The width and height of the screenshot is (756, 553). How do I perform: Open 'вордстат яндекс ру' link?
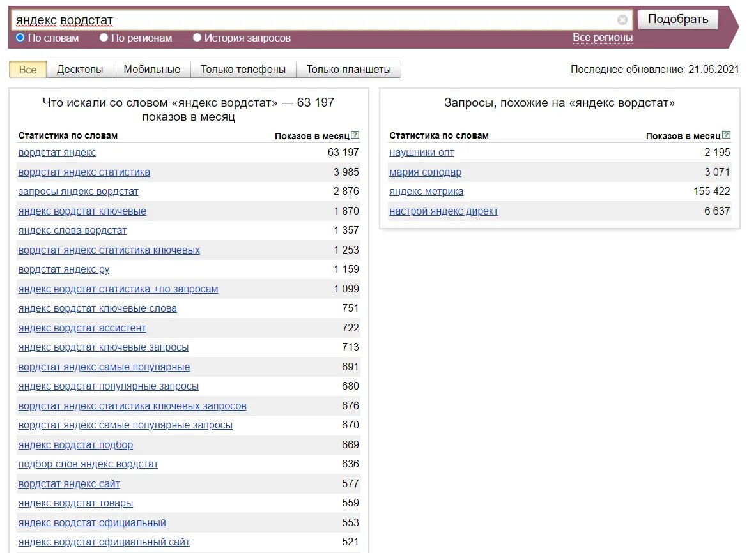[x=64, y=269]
